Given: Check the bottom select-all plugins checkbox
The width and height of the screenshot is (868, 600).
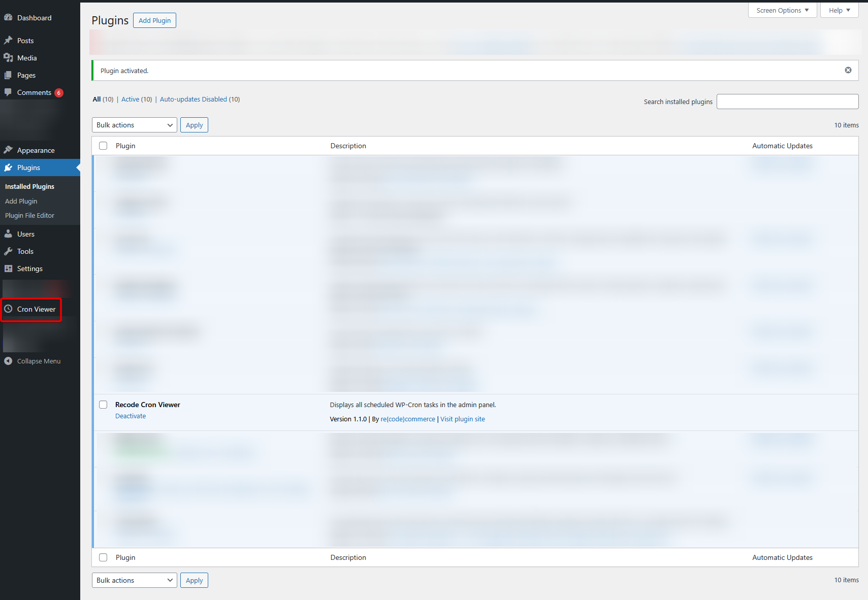Looking at the screenshot, I should point(103,557).
